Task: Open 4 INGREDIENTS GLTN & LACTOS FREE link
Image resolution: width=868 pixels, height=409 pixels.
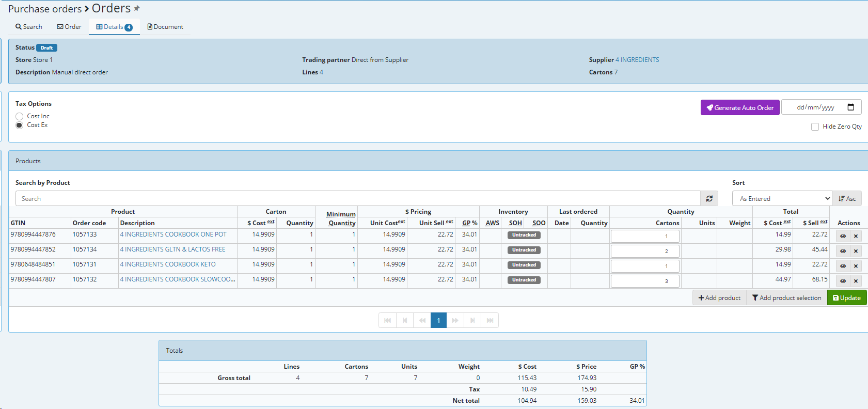Action: tap(172, 249)
